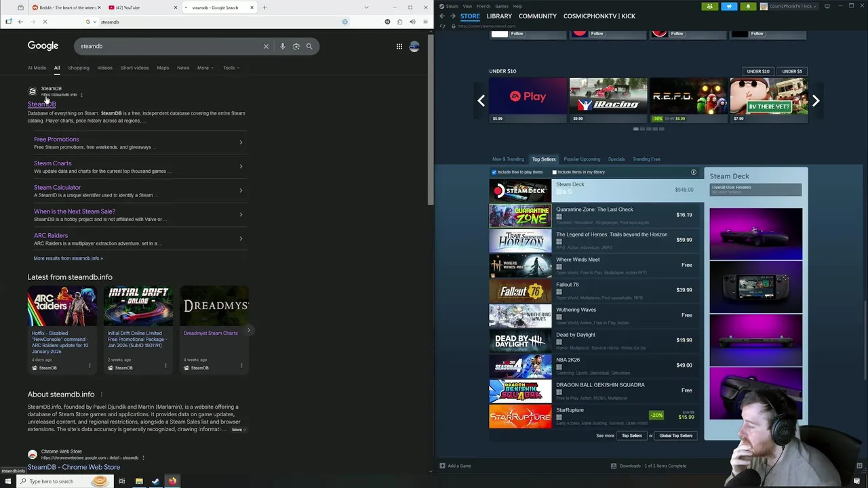This screenshot has height=488, width=868.
Task: Open Steam notifications bell
Action: [x=748, y=6]
